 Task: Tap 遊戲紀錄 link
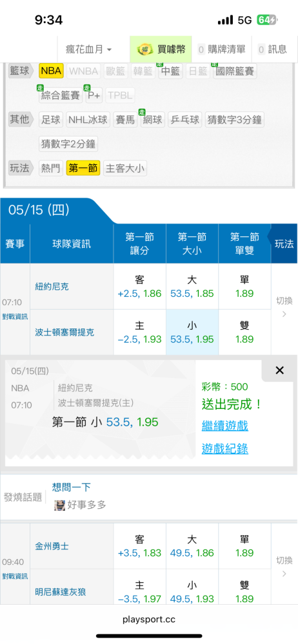[224, 448]
